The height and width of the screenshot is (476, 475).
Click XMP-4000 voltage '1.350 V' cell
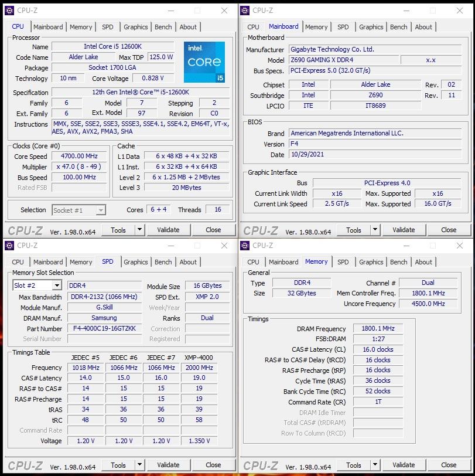199,441
